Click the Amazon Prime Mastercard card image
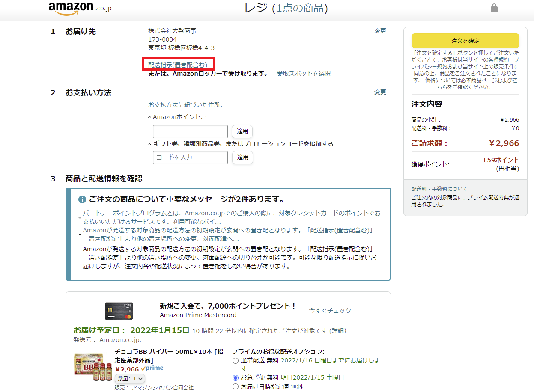The height and width of the screenshot is (392, 534). 119,311
